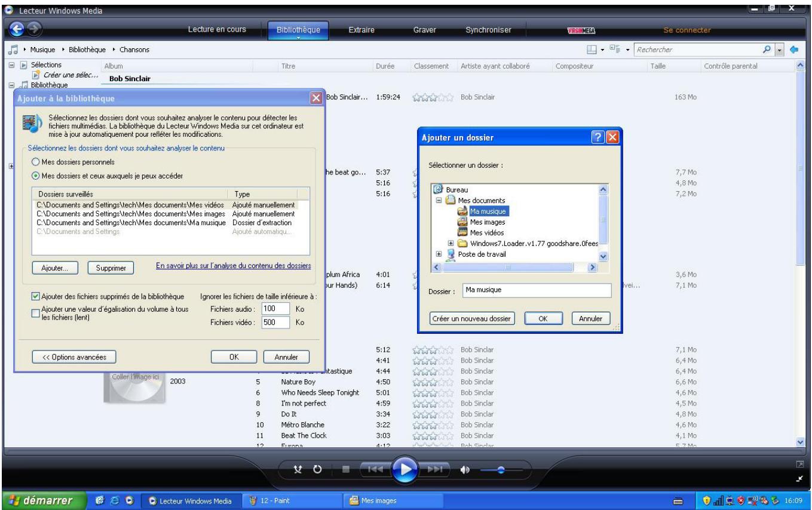Collapse the Mes documents folder node
This screenshot has height=510, width=812.
[439, 200]
